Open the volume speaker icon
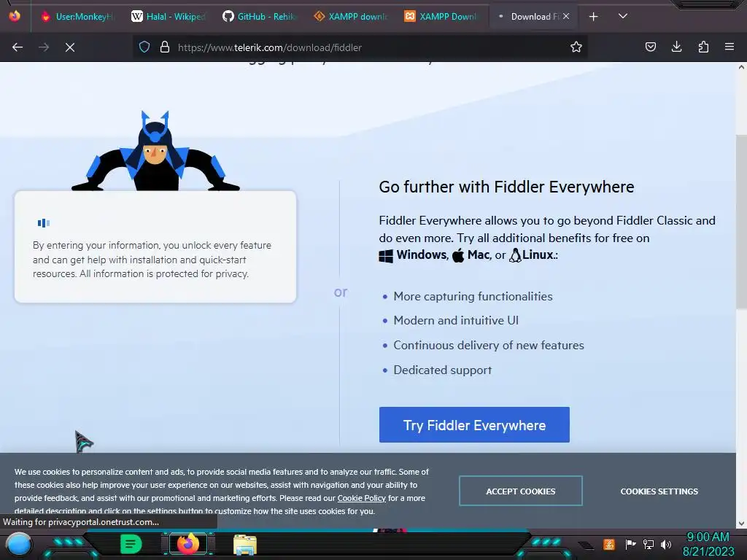Viewport: 747px width, 560px height. point(666,544)
